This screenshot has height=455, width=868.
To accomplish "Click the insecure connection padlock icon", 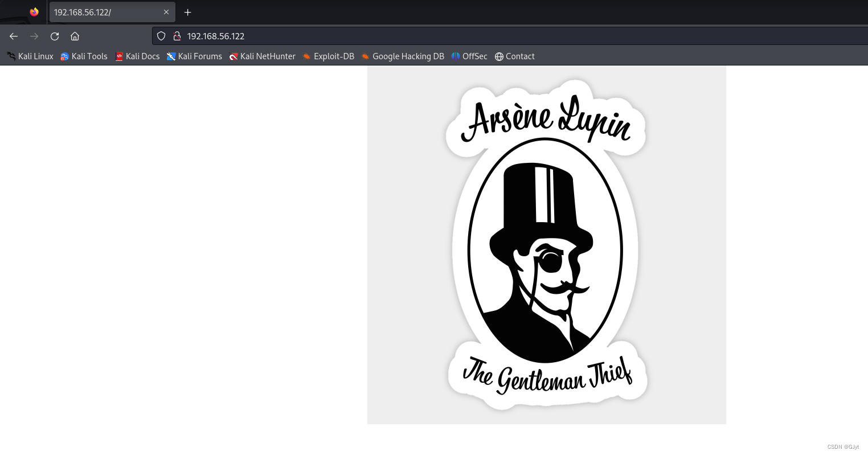I will [177, 36].
